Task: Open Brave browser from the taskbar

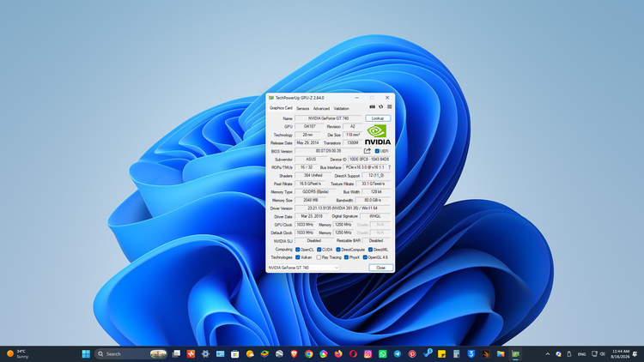Action: tap(294, 353)
